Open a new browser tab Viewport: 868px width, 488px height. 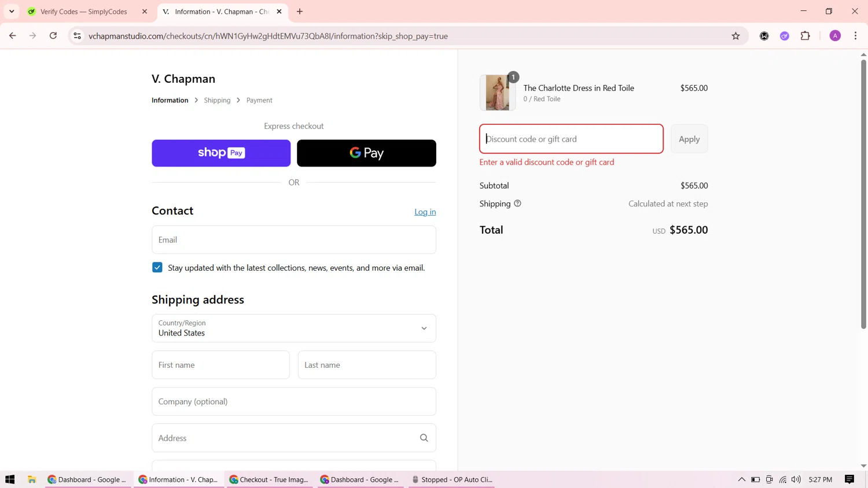tap(300, 12)
